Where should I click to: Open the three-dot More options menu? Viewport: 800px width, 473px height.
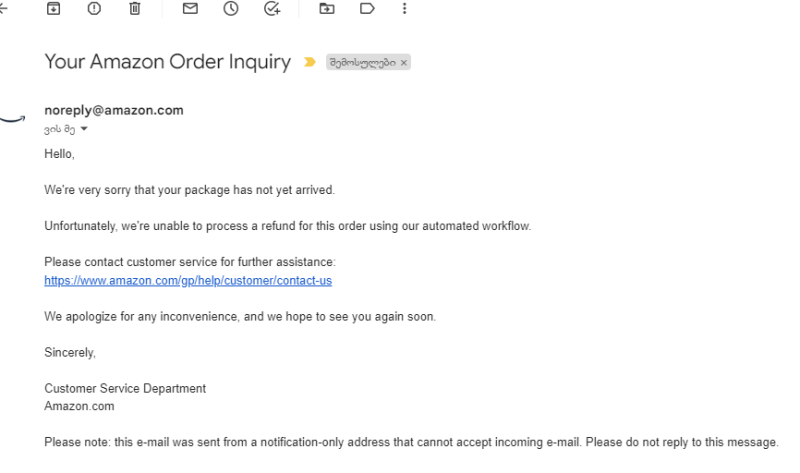(404, 8)
